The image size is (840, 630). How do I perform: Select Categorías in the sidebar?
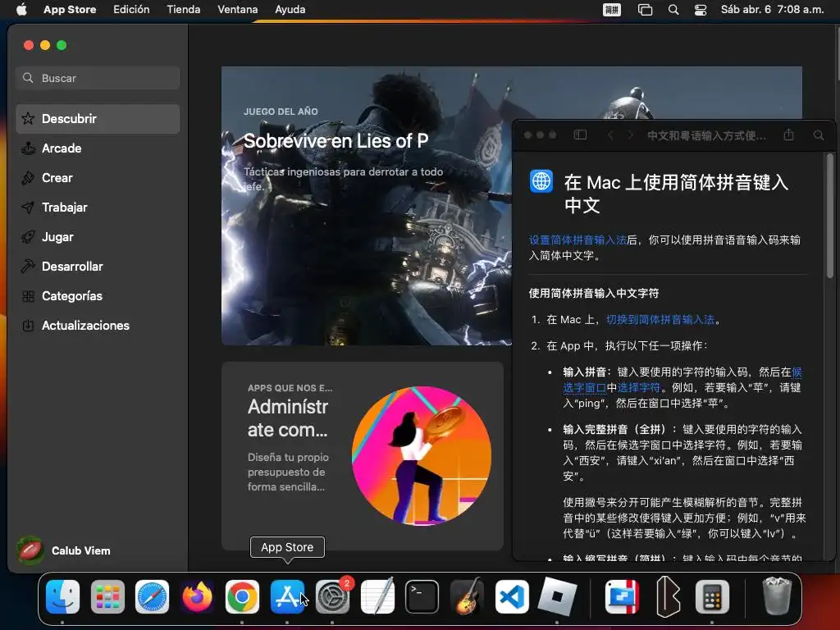point(98,295)
